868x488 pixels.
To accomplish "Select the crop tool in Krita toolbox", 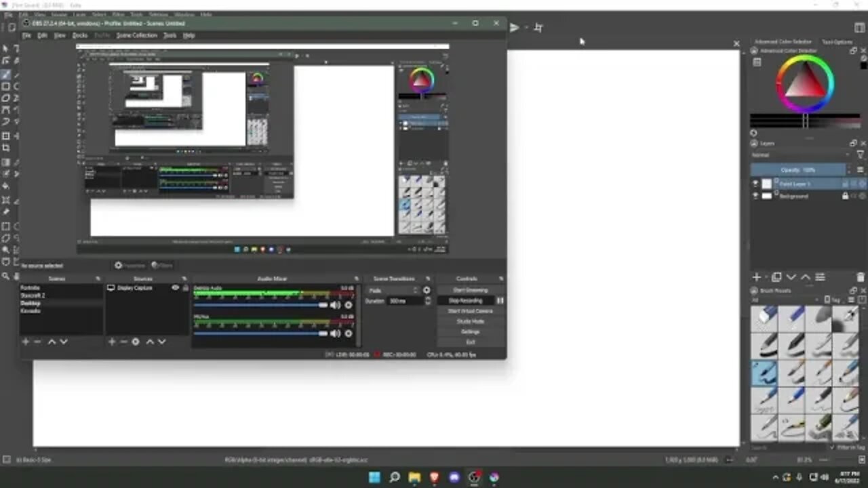I will 5,148.
